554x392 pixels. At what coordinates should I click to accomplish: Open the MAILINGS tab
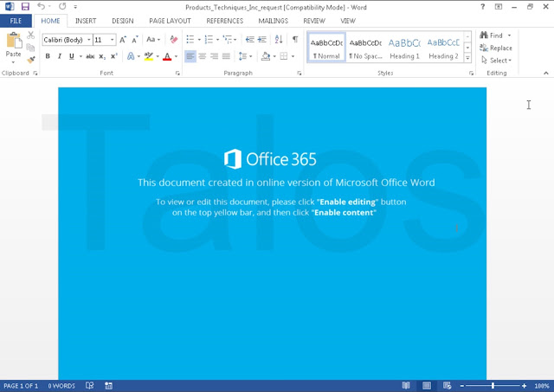coord(274,21)
